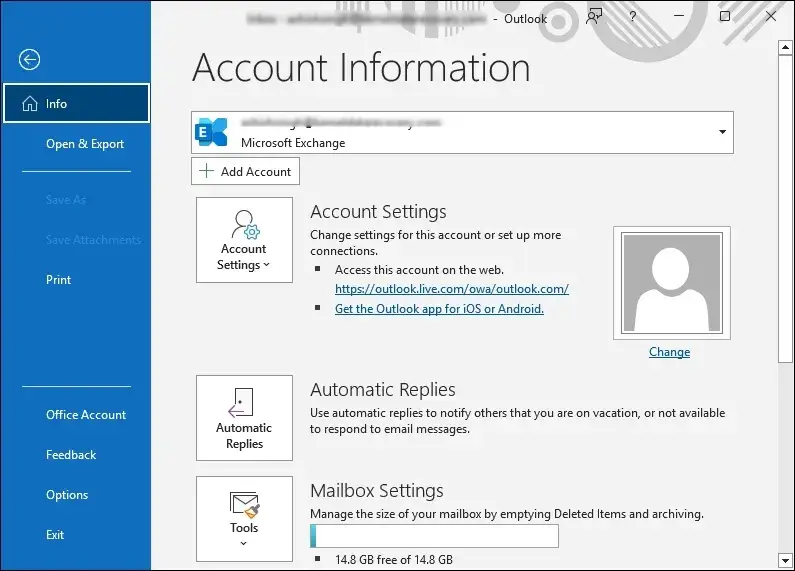Select Print in the sidebar
The image size is (795, 571).
(58, 280)
